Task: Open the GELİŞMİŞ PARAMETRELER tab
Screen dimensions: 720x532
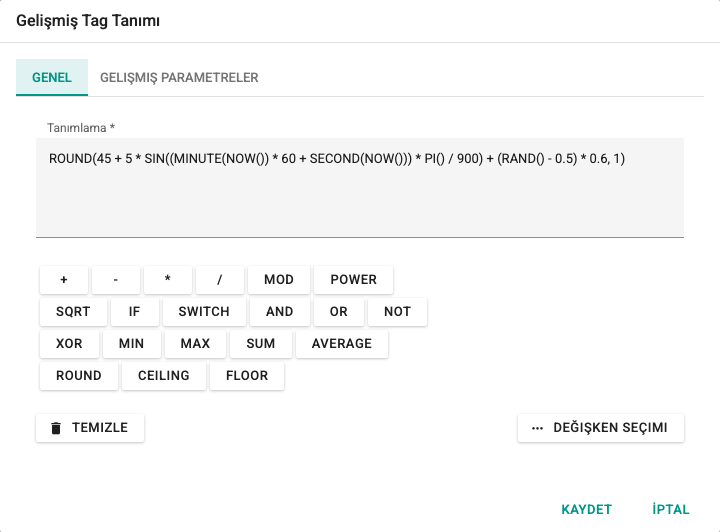Action: tap(179, 77)
